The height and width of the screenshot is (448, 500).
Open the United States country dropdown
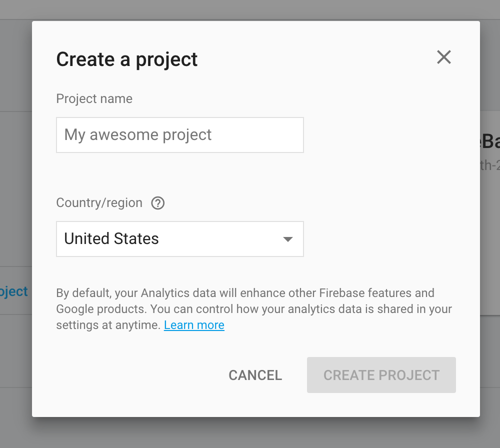[x=179, y=239]
